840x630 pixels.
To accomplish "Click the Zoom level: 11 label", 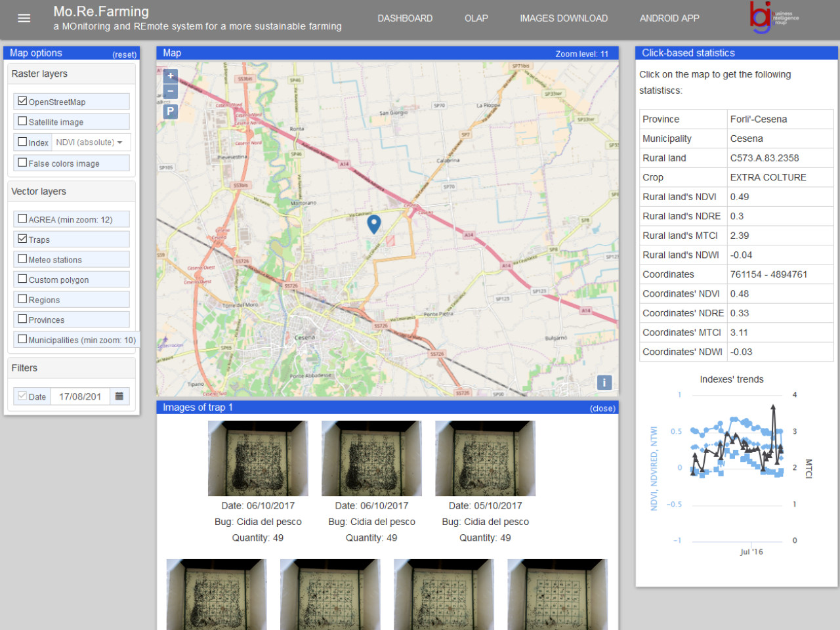I will (582, 54).
